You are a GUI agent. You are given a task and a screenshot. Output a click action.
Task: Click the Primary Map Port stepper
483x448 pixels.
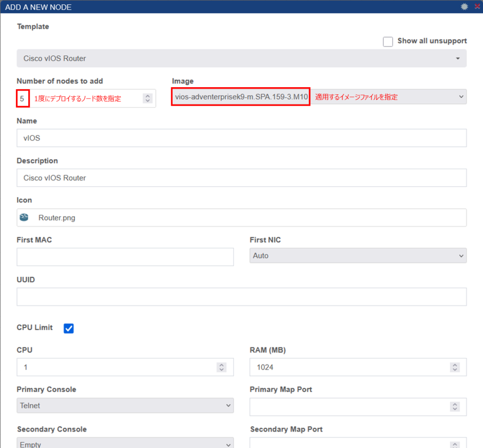coord(454,407)
